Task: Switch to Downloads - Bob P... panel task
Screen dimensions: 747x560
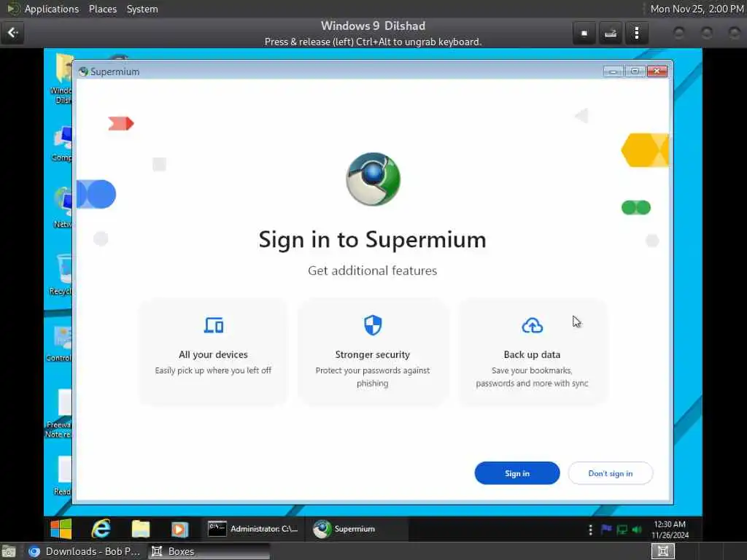Action: pos(84,551)
